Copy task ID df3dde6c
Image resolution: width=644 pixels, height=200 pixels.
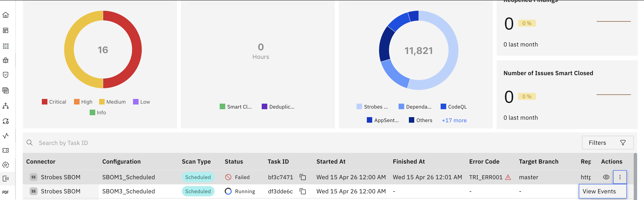[x=303, y=191]
